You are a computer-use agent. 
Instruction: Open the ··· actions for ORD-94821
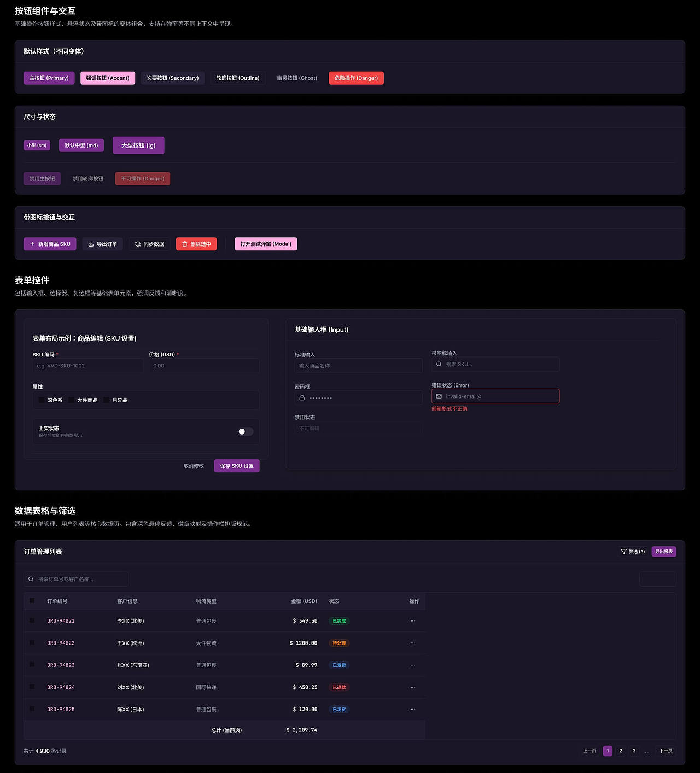click(x=413, y=621)
